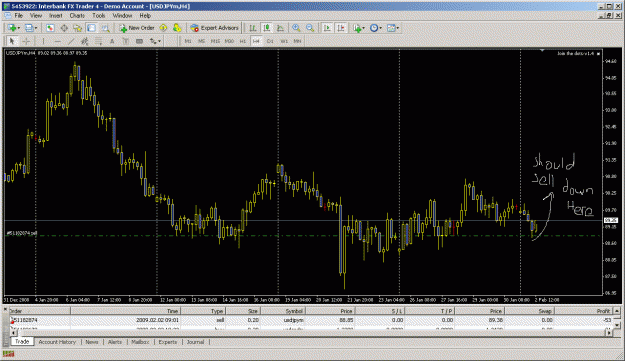Switch to the Alerts tab

(115, 342)
